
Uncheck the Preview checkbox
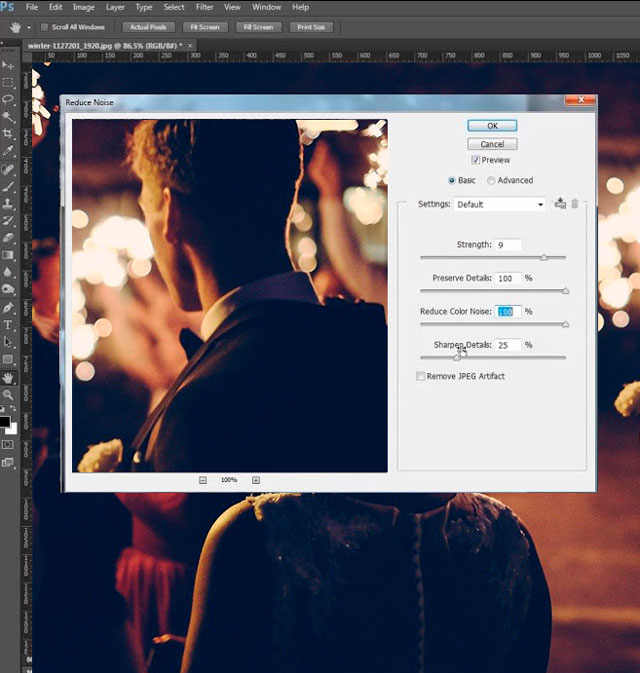(476, 160)
